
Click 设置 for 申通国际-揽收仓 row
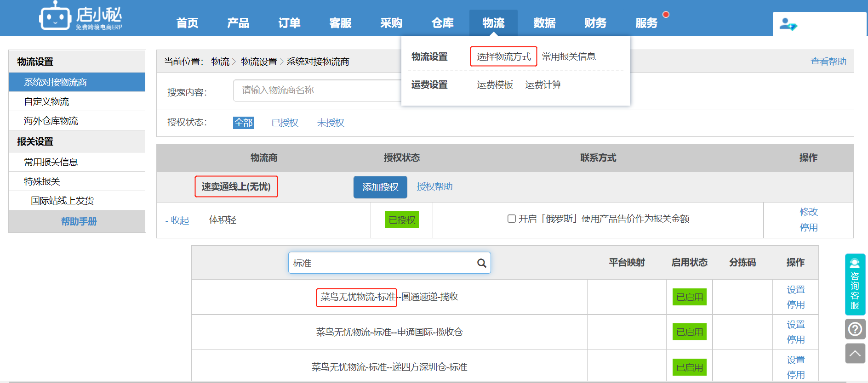coord(796,325)
